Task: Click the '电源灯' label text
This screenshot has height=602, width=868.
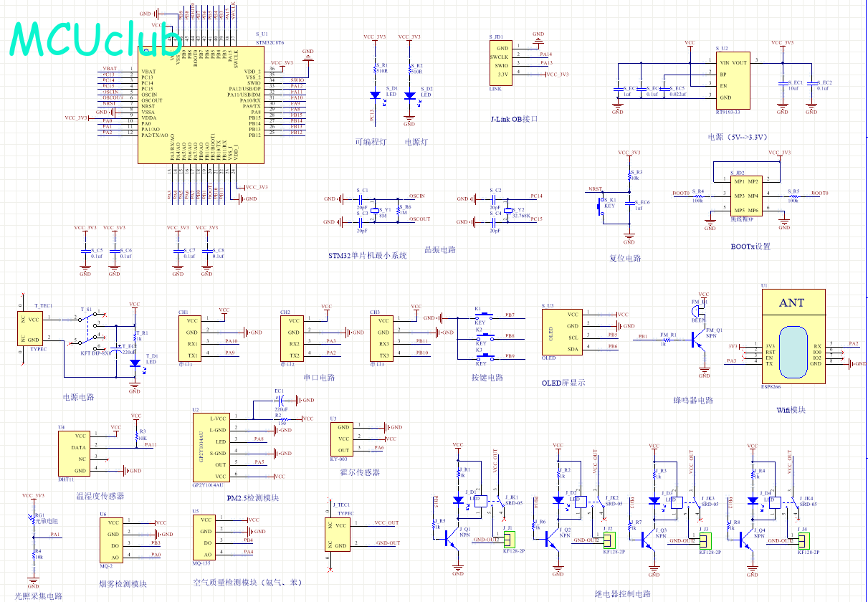Action: tap(416, 143)
